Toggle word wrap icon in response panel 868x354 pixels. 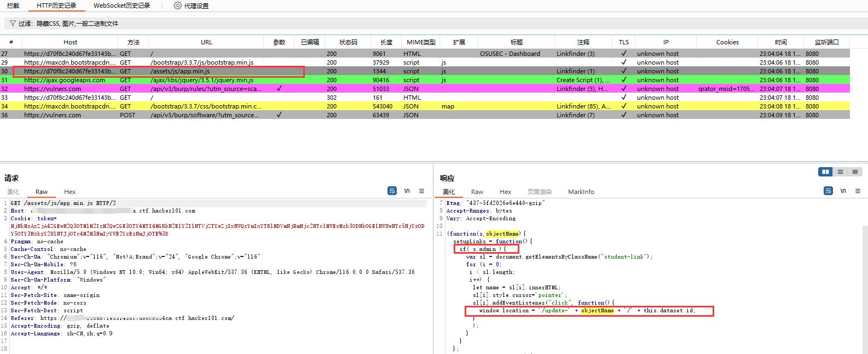coord(828,191)
